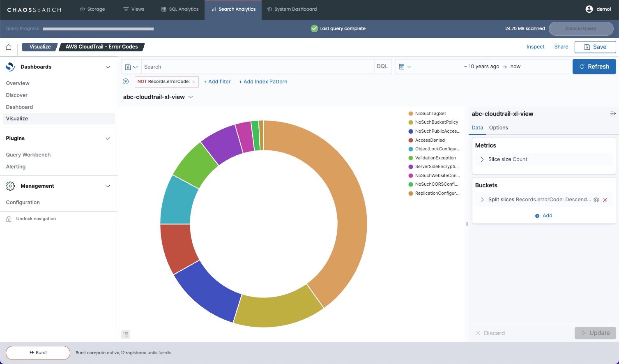Viewport: 619px width, 364px height.
Task: Collapse the Plugins navigation section
Action: click(x=108, y=138)
